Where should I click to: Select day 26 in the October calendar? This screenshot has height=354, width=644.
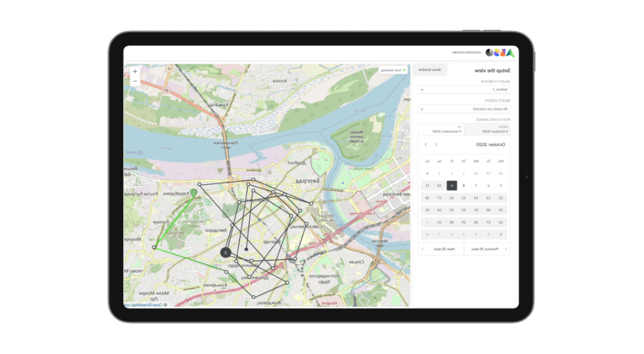tap(501, 222)
